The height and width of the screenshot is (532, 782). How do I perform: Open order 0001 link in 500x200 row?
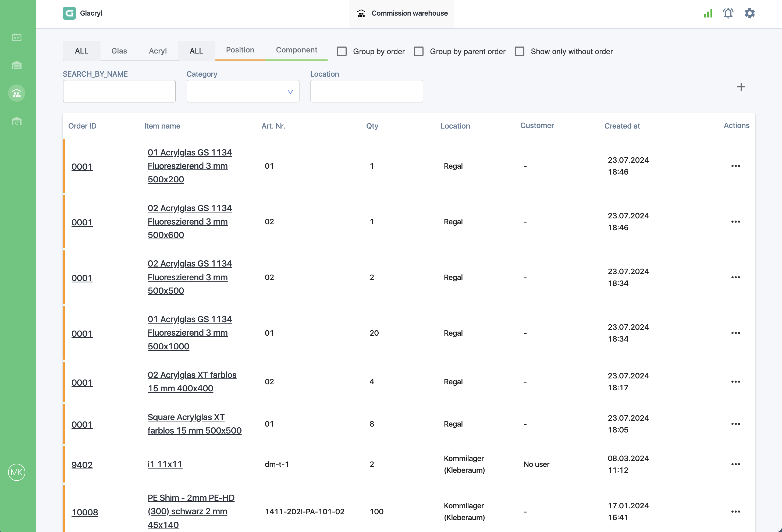pos(82,166)
